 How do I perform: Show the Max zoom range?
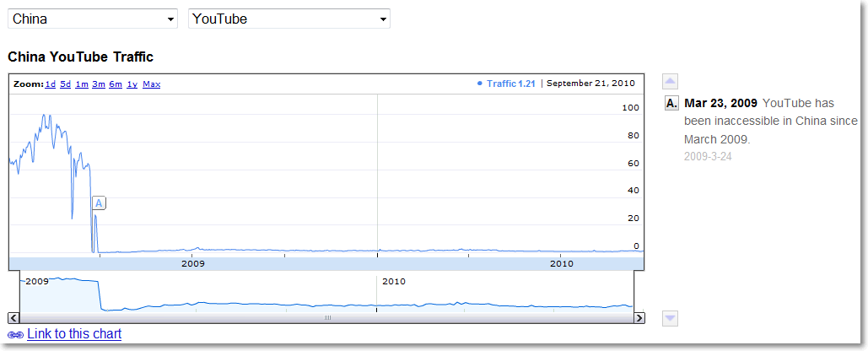tap(152, 84)
